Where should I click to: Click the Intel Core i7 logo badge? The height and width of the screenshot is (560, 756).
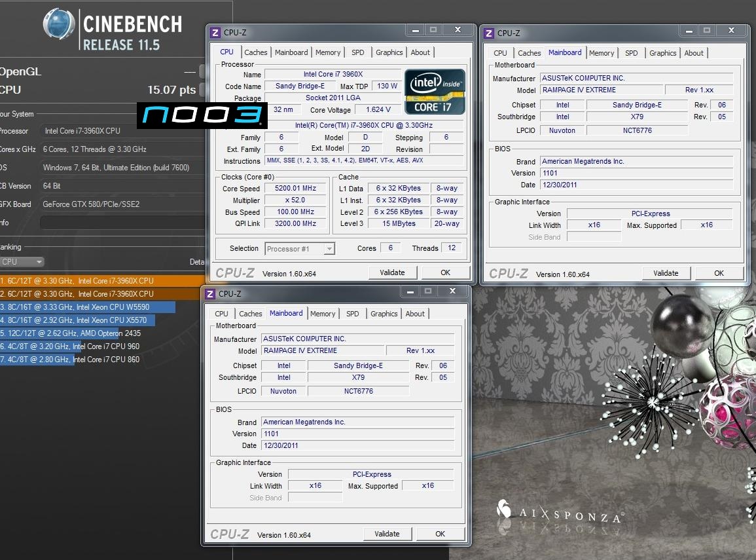(435, 91)
